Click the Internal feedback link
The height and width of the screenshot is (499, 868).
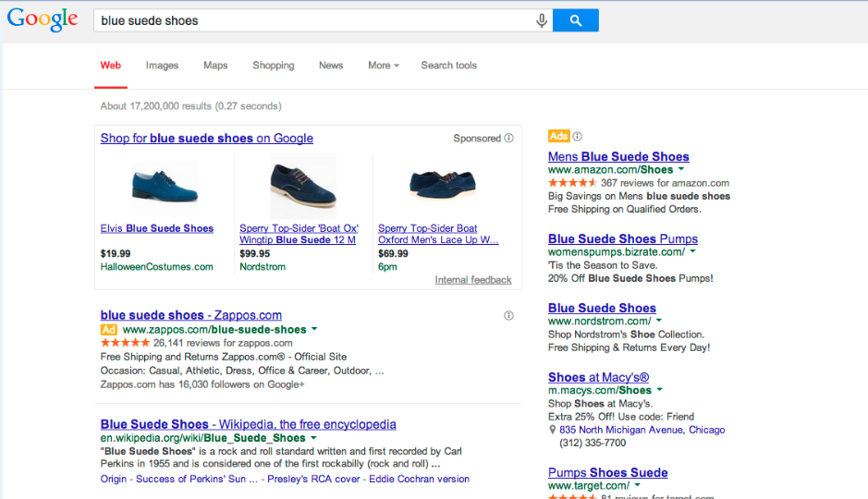[473, 280]
